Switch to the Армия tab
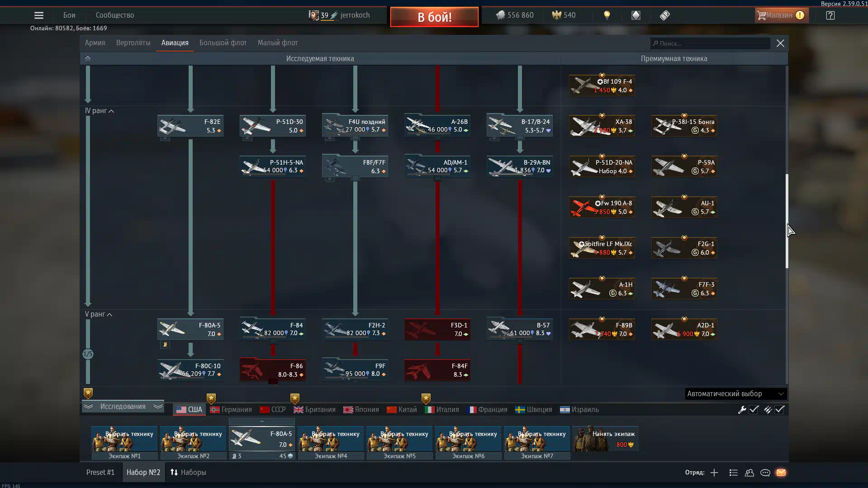868x488 pixels. pos(95,43)
